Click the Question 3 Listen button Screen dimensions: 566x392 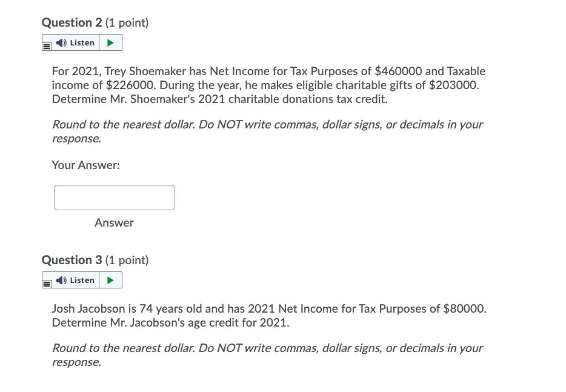coord(76,281)
